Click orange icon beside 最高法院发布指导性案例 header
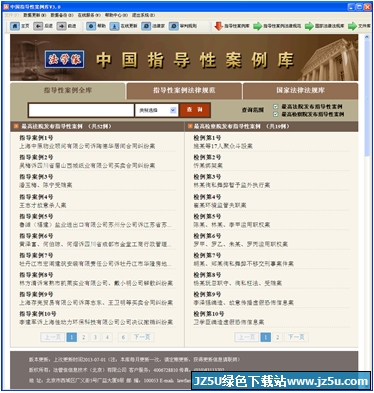This screenshot has height=393, width=374. (x=16, y=126)
